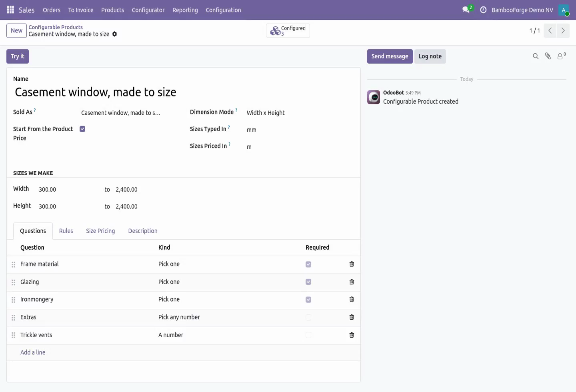Screen dimensions: 576x392
Task: Switch to the Size Pricing tab
Action: click(100, 231)
